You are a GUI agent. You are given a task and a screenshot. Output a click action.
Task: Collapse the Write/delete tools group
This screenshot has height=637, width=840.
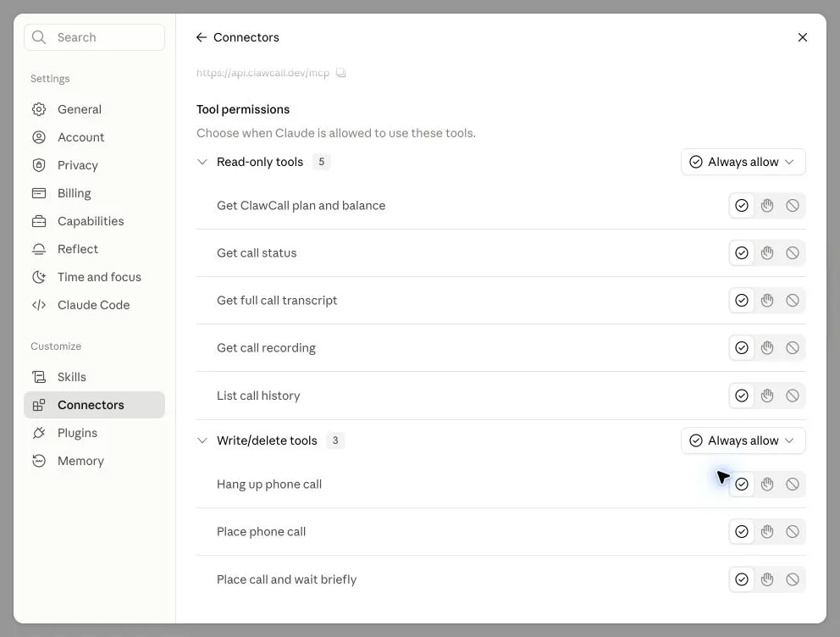click(202, 440)
